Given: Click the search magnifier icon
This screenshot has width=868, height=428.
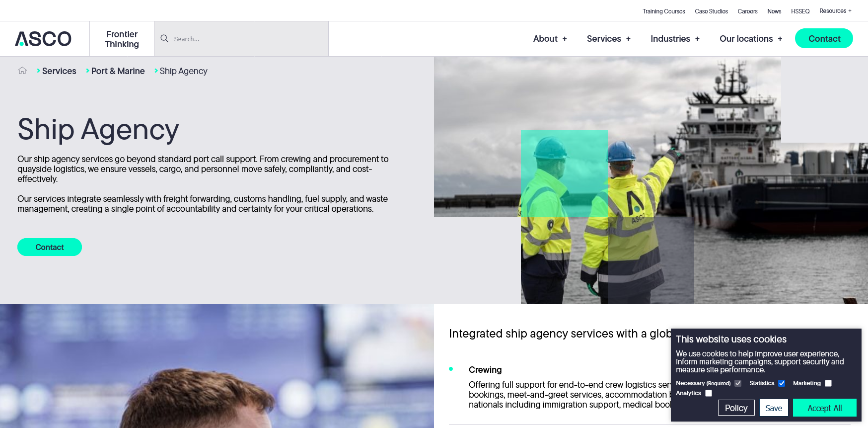Looking at the screenshot, I should [164, 38].
